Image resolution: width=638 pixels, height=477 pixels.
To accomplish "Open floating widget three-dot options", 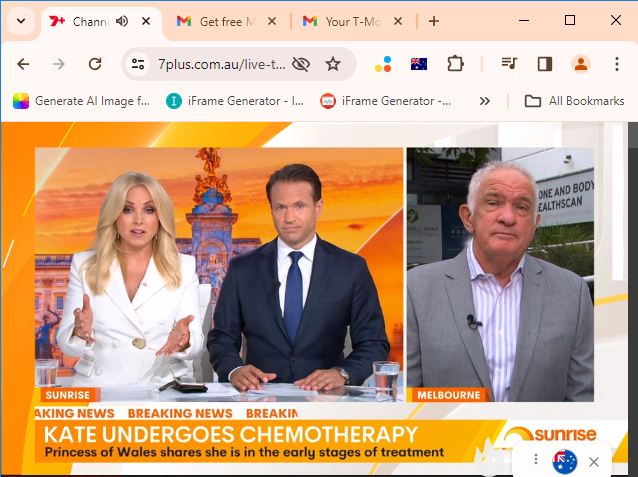I will [536, 459].
